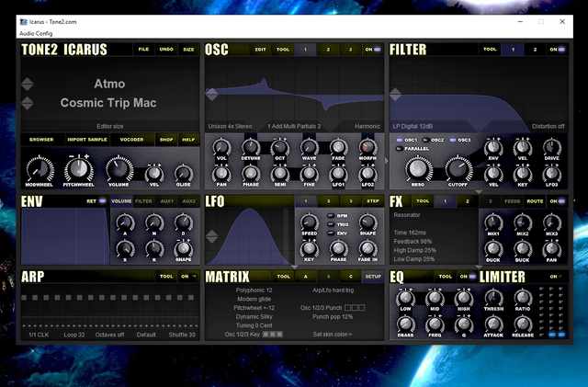The image size is (588, 387).
Task: Click the FILE button in header
Action: 143,49
